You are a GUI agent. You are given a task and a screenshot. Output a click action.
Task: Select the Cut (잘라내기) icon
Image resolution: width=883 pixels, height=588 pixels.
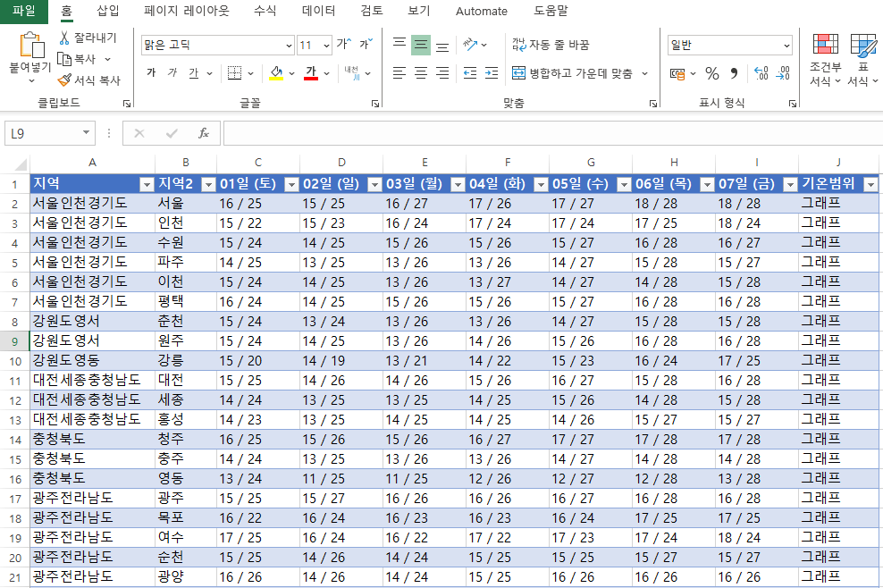65,40
